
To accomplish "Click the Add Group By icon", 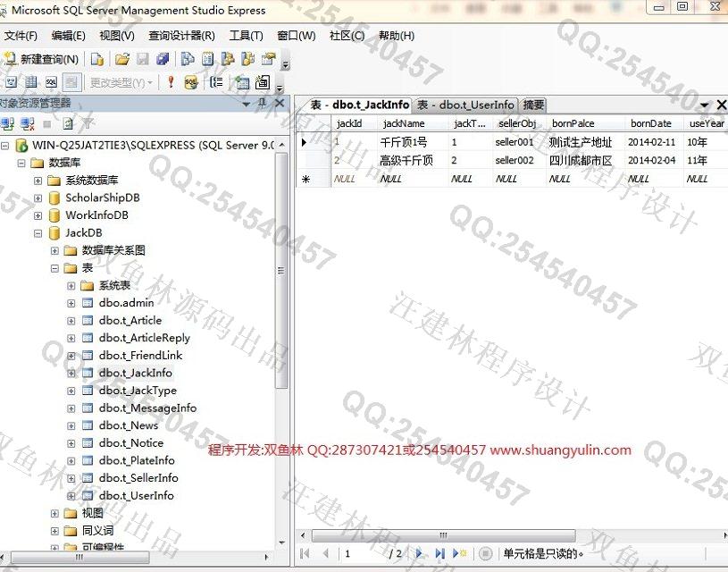I will pos(216,83).
